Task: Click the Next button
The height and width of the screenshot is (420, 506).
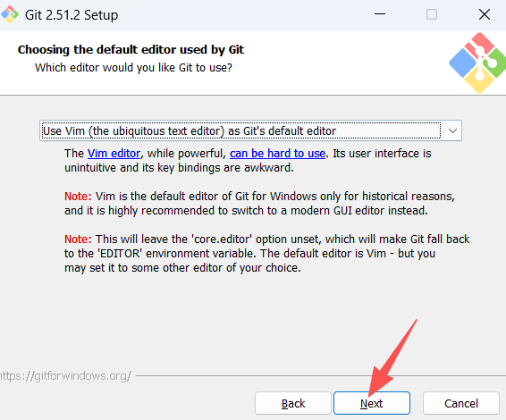Action: 372,403
